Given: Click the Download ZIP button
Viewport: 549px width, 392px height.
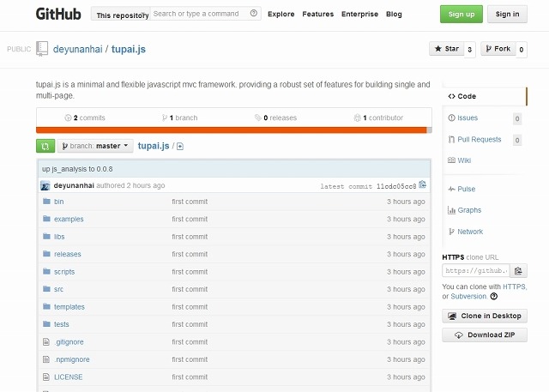Looking at the screenshot, I should pyautogui.click(x=485, y=335).
